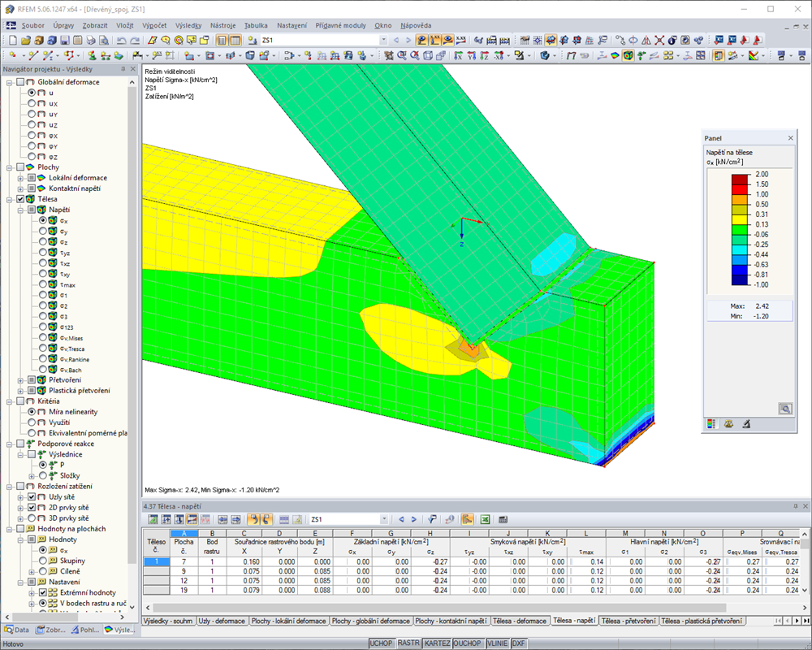Toggle UCHOP in the status bar
812x650 pixels.
(381, 643)
